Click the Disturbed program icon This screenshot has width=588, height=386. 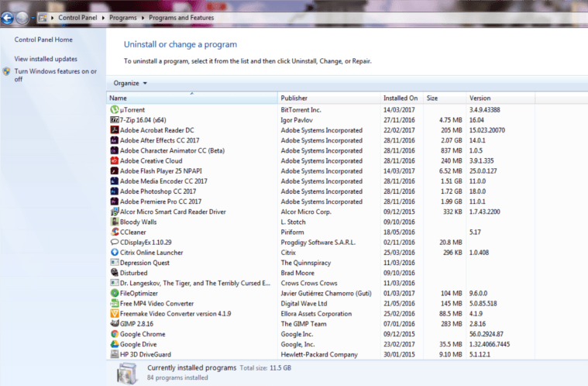[x=115, y=272]
